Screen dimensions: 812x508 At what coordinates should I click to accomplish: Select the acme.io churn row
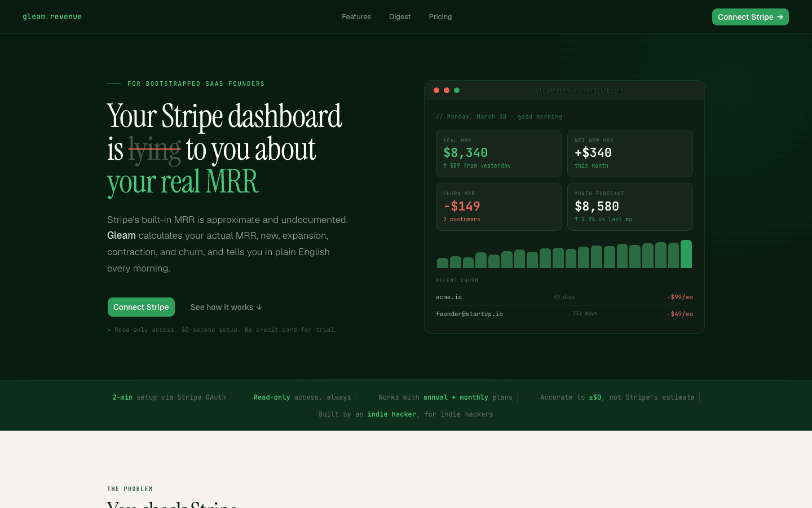click(564, 297)
